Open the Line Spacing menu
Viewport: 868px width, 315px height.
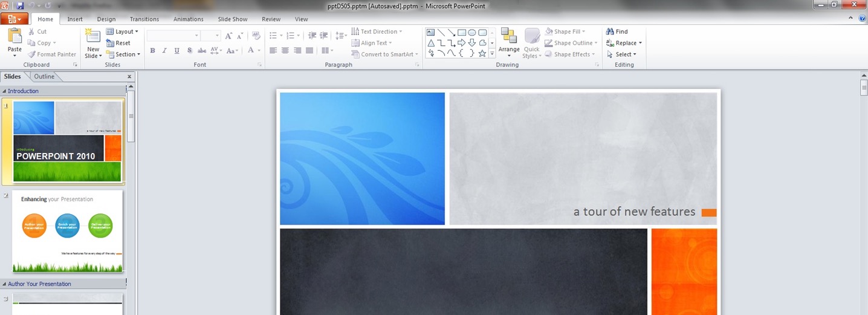click(341, 36)
